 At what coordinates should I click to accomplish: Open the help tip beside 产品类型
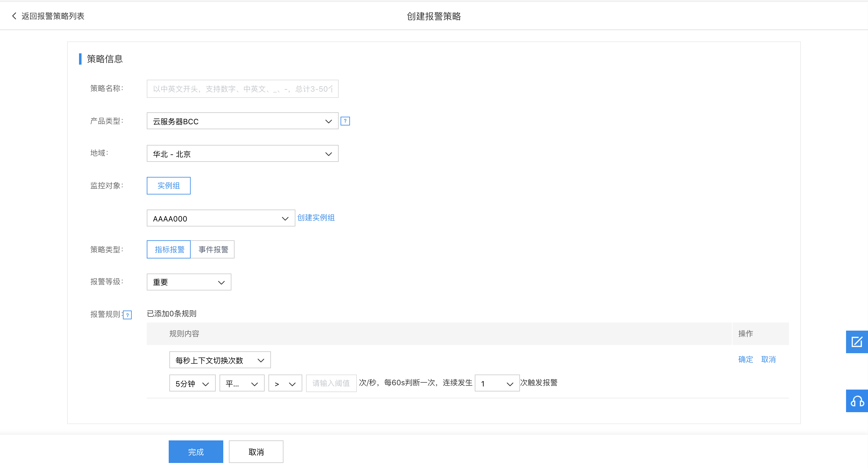tap(345, 121)
